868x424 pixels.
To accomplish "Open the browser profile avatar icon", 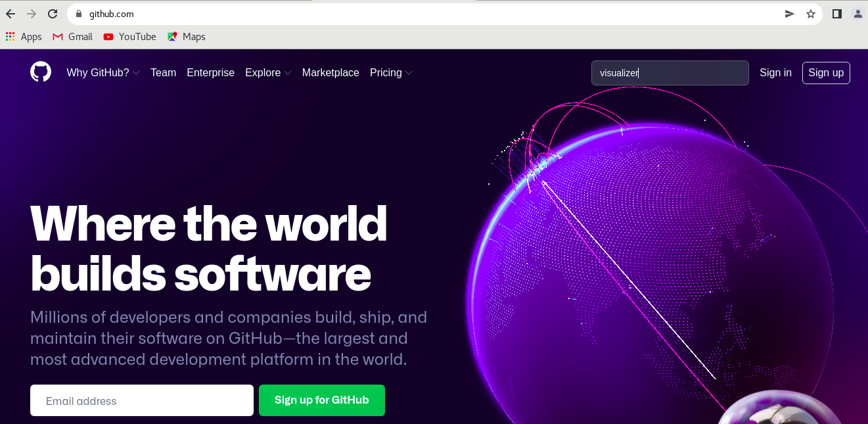I will tap(858, 14).
